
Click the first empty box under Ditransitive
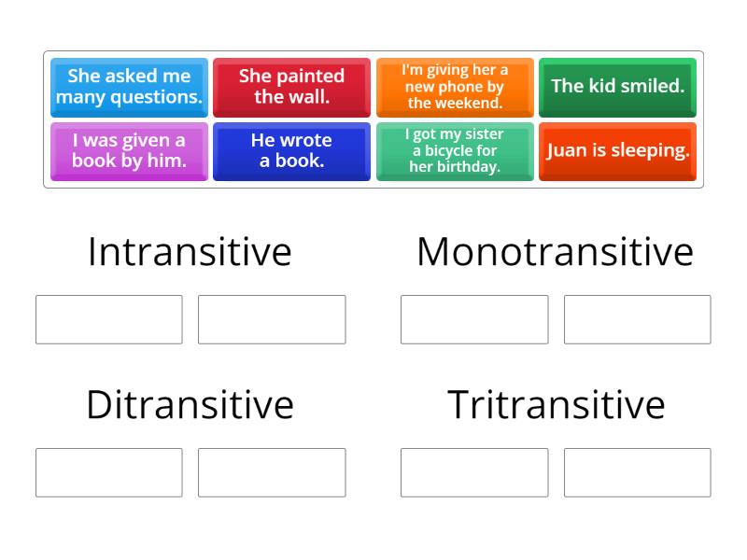[108, 472]
